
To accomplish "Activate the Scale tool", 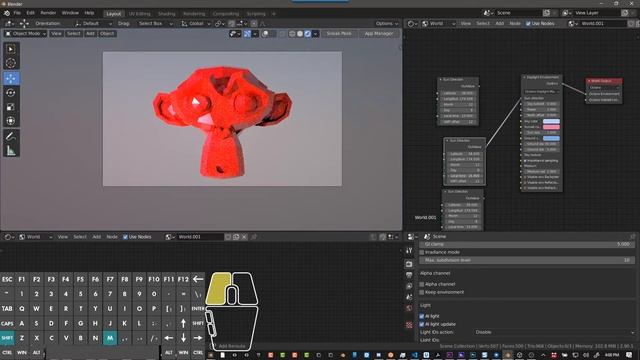I will click(11, 107).
